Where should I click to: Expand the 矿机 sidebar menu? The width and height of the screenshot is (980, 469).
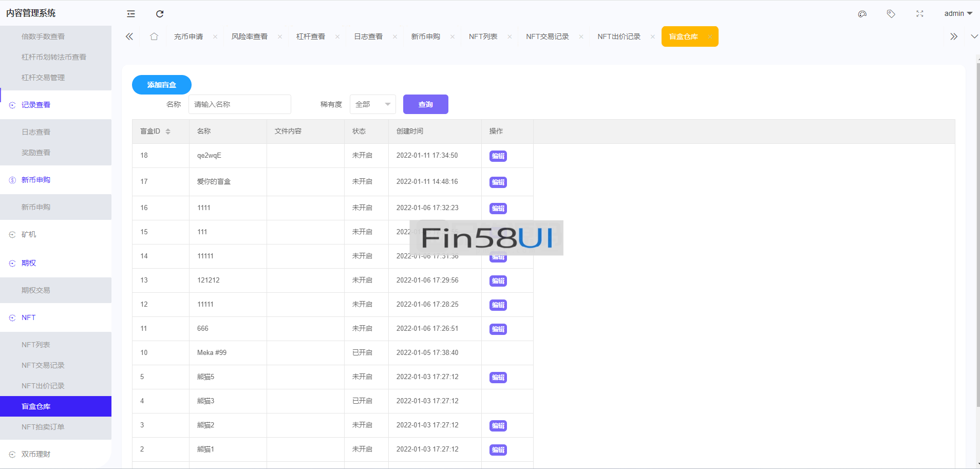pyautogui.click(x=29, y=234)
